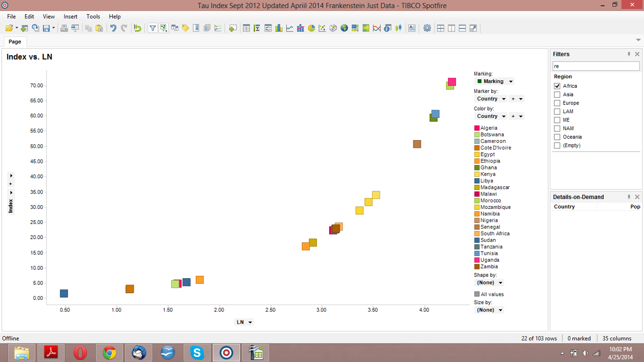
Task: Insert a new bar chart visualization
Action: [279, 28]
